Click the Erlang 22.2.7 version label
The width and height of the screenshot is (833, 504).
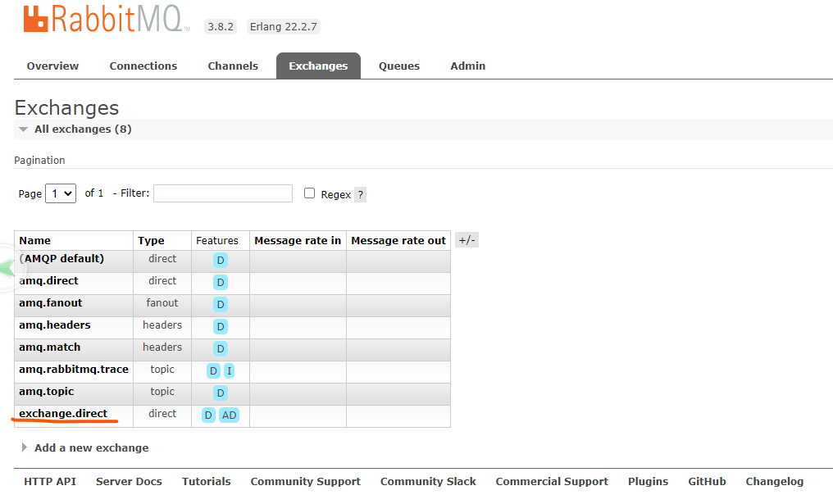coord(284,26)
